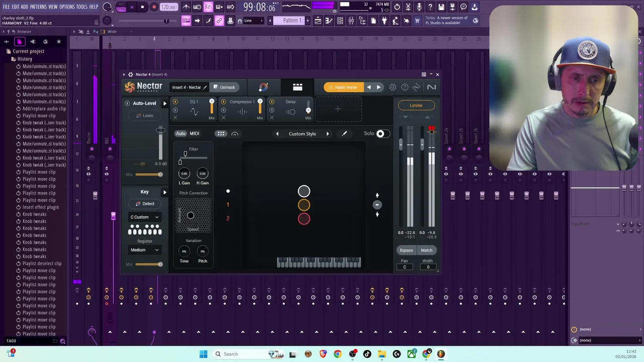Click the Match button
644x362 pixels.
pyautogui.click(x=427, y=250)
